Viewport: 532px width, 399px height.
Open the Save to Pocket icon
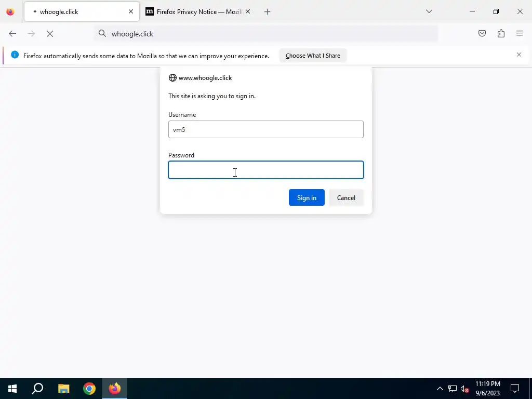click(x=482, y=33)
